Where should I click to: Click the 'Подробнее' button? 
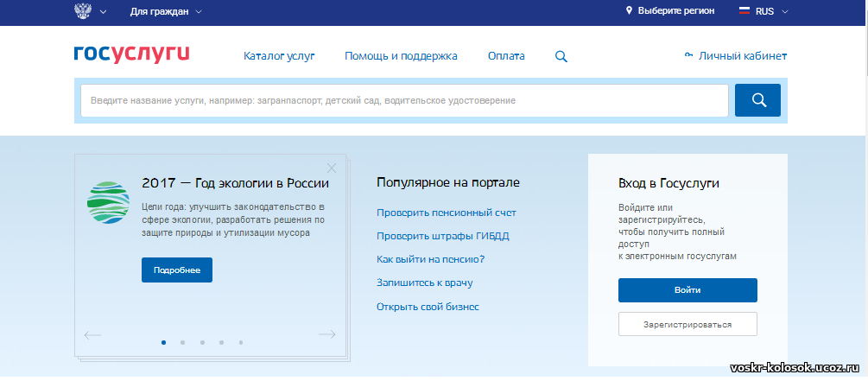[177, 270]
